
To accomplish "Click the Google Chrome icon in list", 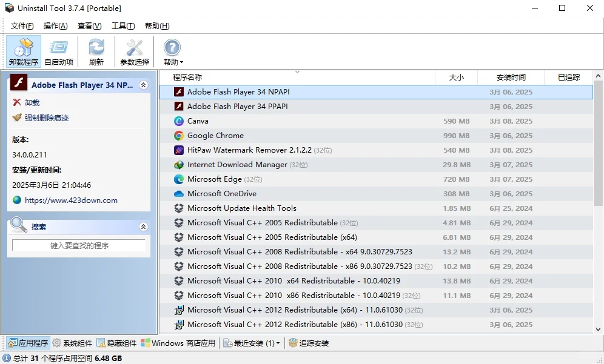I will (x=179, y=136).
